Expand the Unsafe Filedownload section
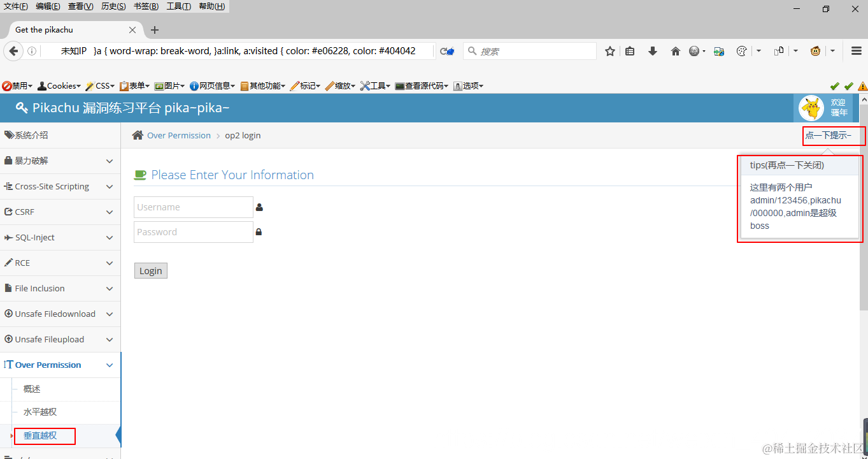868x459 pixels. click(x=60, y=314)
